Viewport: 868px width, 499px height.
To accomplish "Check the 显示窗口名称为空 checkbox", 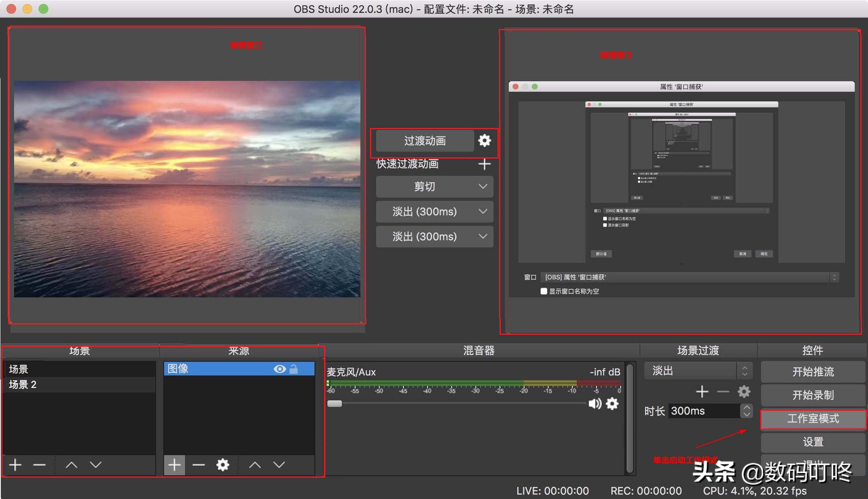I will [543, 291].
